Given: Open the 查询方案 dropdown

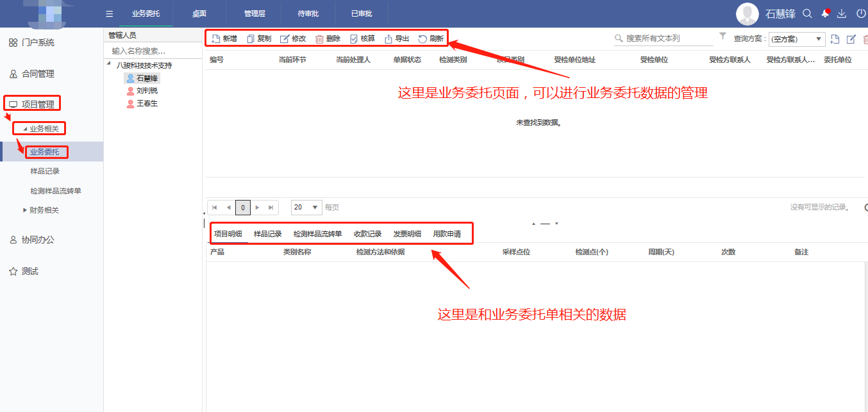Looking at the screenshot, I should pos(797,39).
